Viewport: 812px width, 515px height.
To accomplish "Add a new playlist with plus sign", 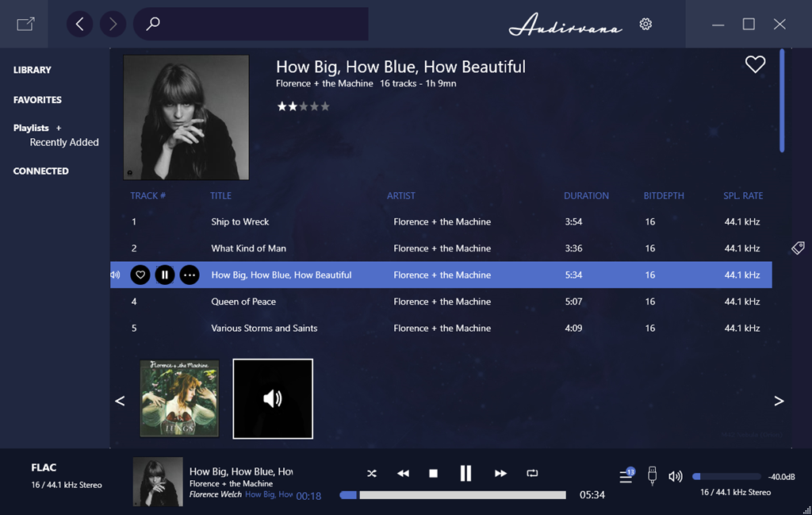I will tap(59, 128).
